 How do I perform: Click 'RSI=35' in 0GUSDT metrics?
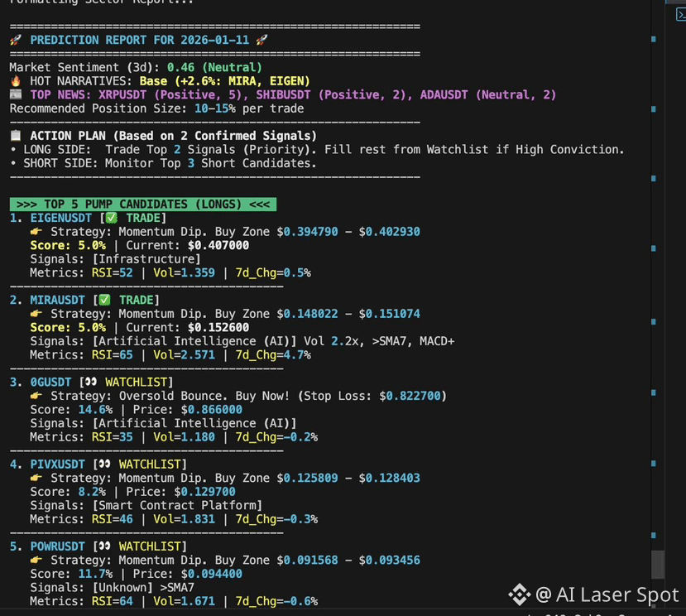[112, 437]
